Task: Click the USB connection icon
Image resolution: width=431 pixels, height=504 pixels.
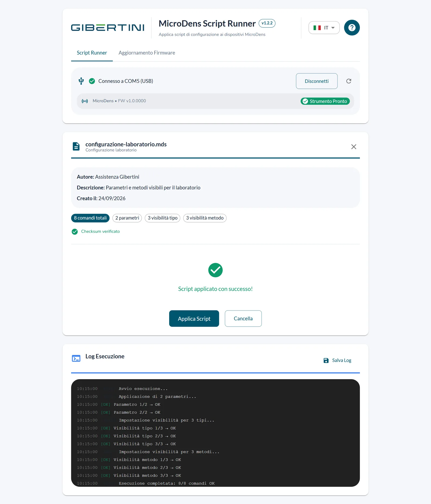Action: (81, 81)
